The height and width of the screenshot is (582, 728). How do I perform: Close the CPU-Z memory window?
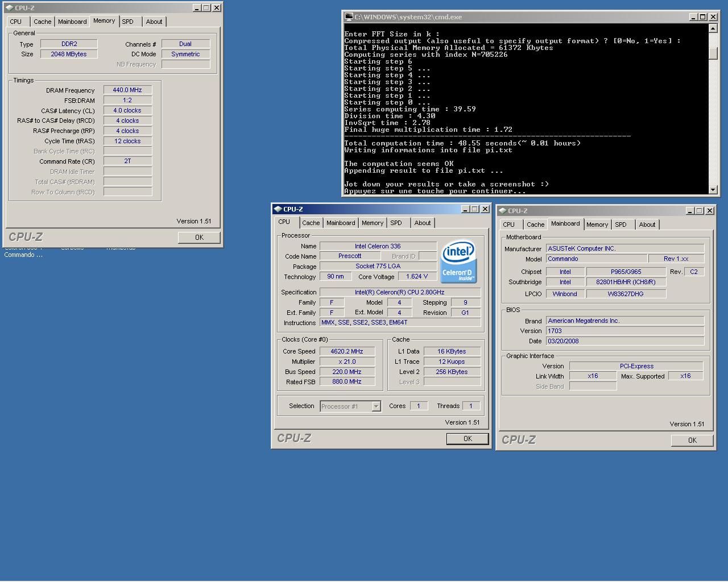(216, 8)
